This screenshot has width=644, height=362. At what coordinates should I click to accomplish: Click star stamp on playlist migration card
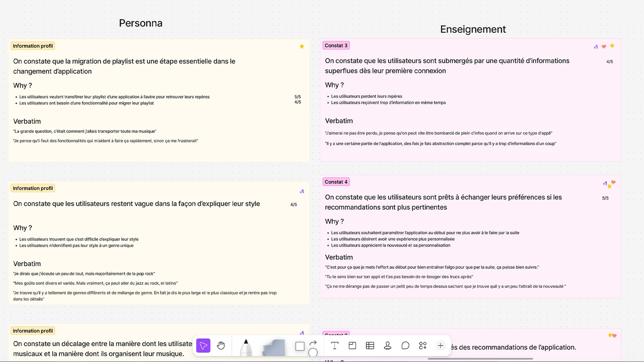tap(302, 46)
